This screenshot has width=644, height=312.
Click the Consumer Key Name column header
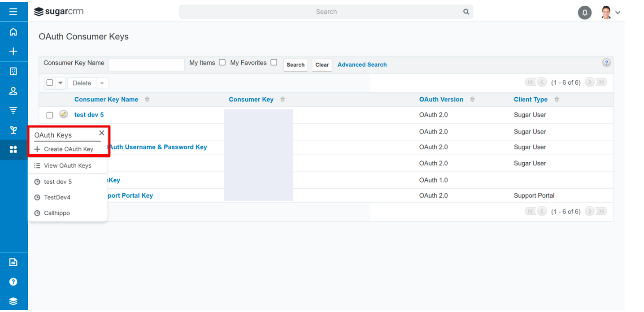(106, 100)
